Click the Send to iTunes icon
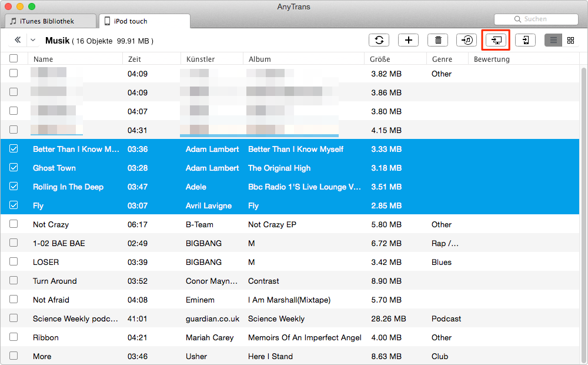The width and height of the screenshot is (588, 365). click(x=466, y=40)
